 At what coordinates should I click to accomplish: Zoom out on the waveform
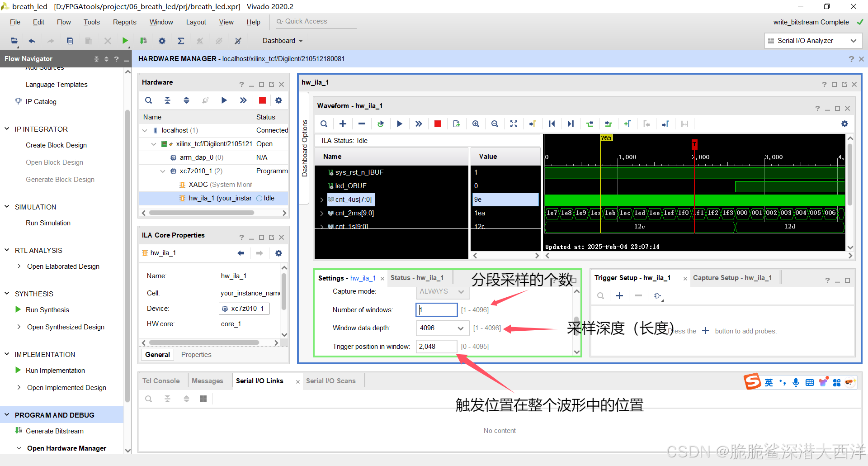click(495, 124)
